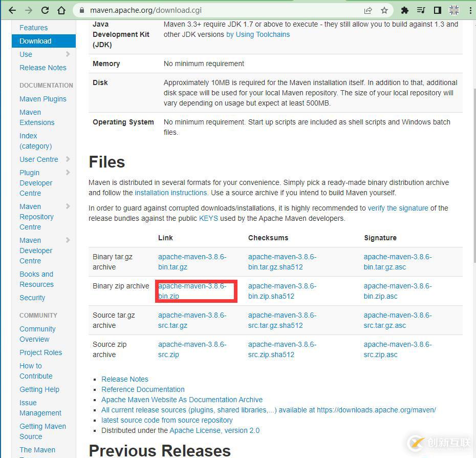Viewport: 476px width, 458px height.
Task: Open the extensions puzzle icon
Action: pyautogui.click(x=404, y=11)
